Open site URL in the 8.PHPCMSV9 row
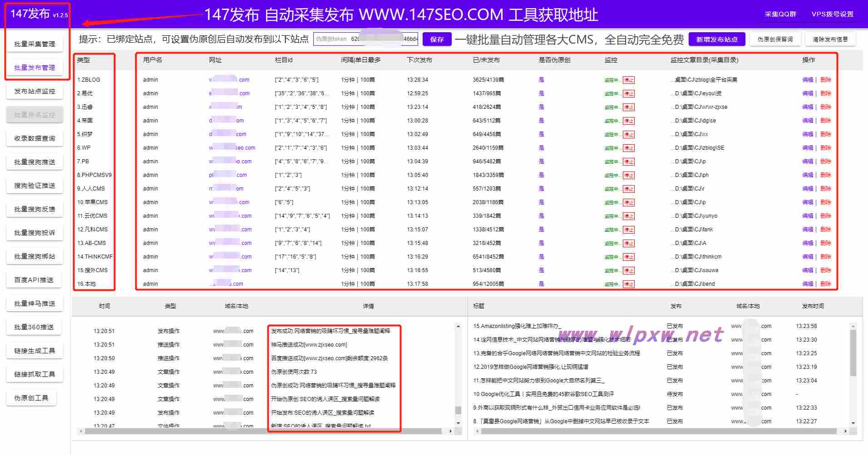The width and height of the screenshot is (868, 455). click(228, 175)
